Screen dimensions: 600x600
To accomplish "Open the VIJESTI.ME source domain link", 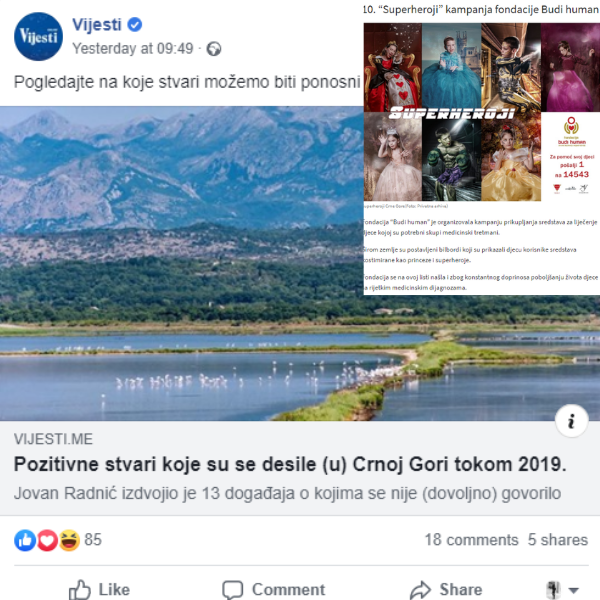I will tap(53, 439).
